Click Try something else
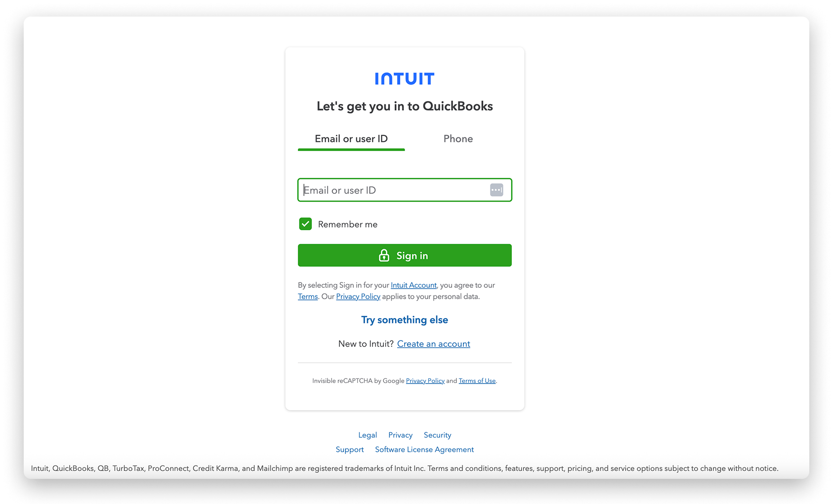The image size is (833, 504). 405,320
